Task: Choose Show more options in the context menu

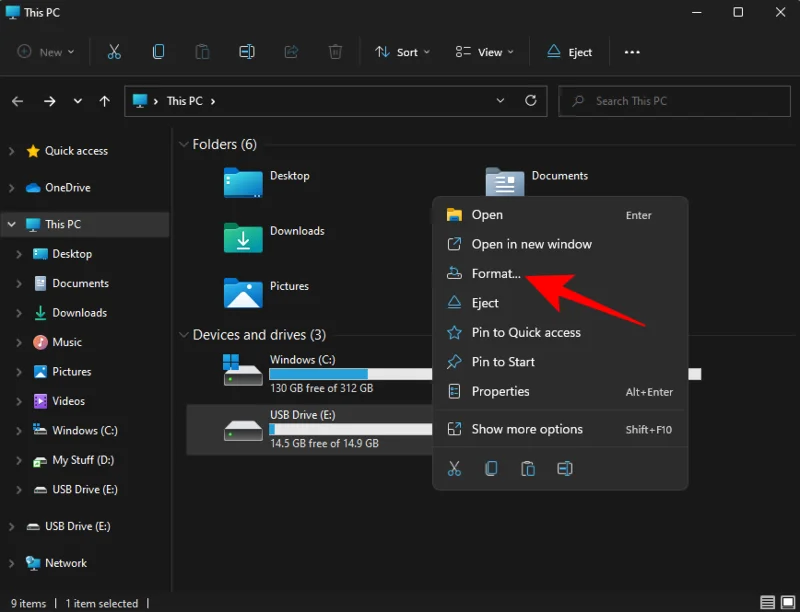Action: click(x=529, y=428)
